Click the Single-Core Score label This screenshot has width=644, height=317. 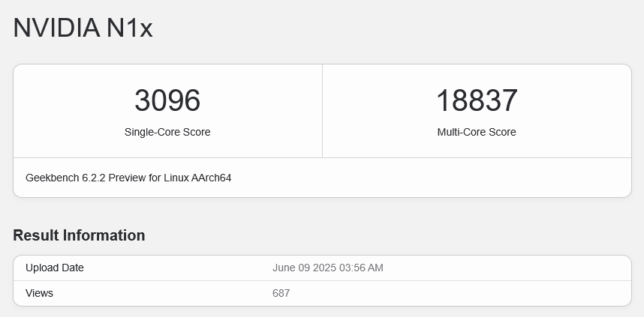pyautogui.click(x=167, y=132)
